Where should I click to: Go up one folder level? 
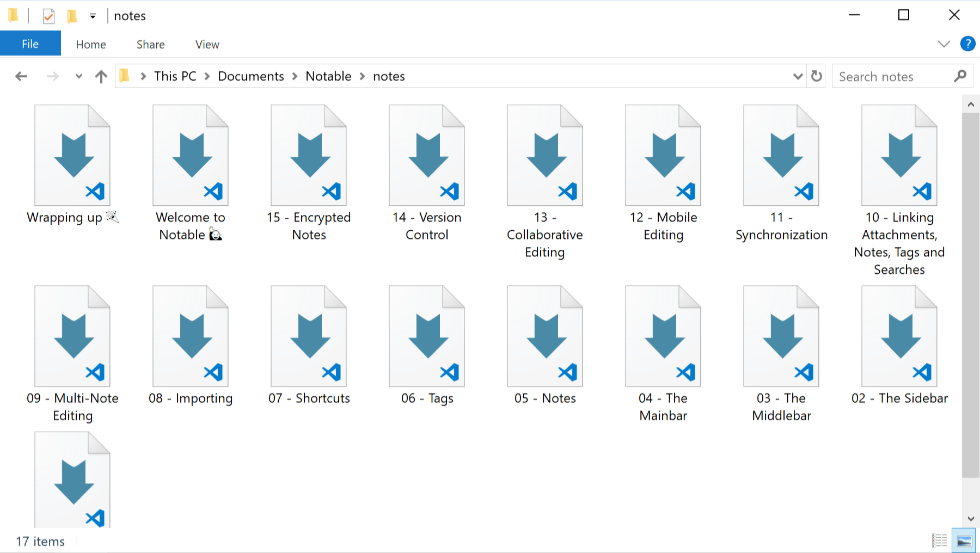click(101, 76)
